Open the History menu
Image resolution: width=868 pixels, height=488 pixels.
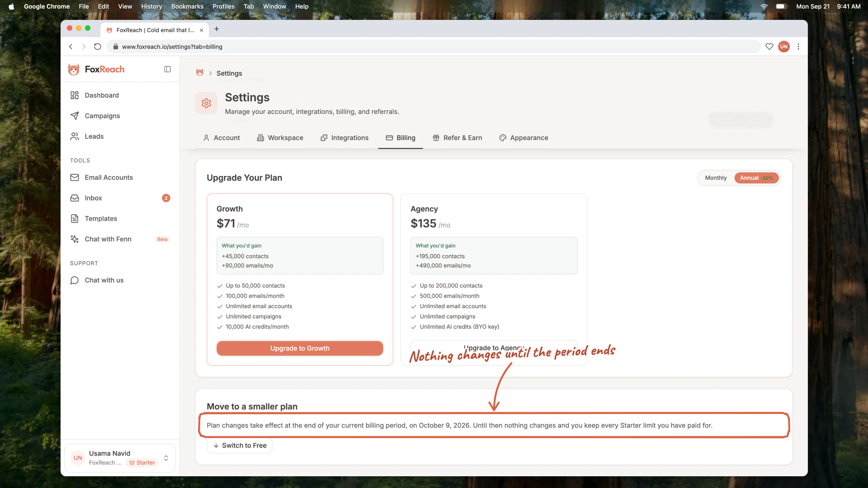151,6
